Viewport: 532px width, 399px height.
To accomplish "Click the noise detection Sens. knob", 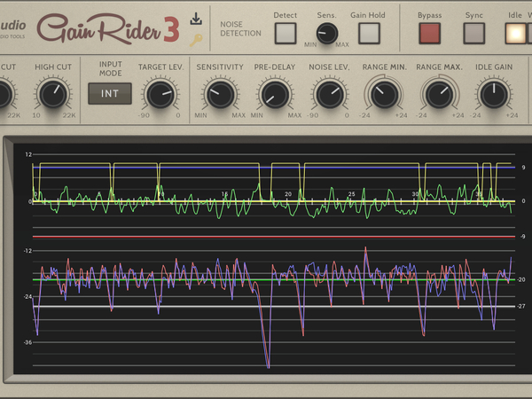I will pyautogui.click(x=327, y=34).
